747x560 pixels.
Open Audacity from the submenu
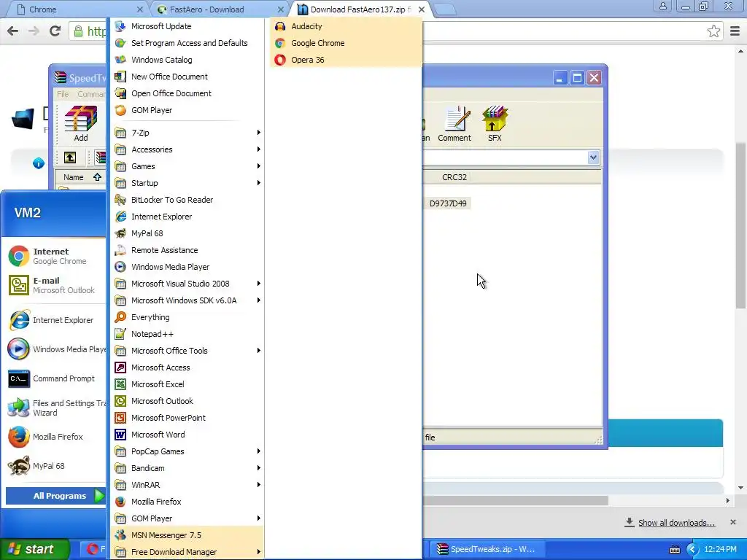tap(346, 26)
